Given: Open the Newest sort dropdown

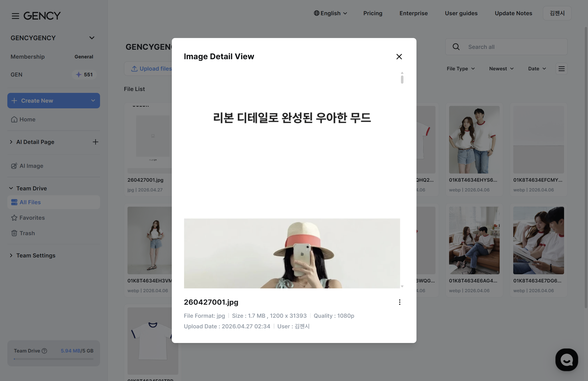Looking at the screenshot, I should [x=502, y=69].
